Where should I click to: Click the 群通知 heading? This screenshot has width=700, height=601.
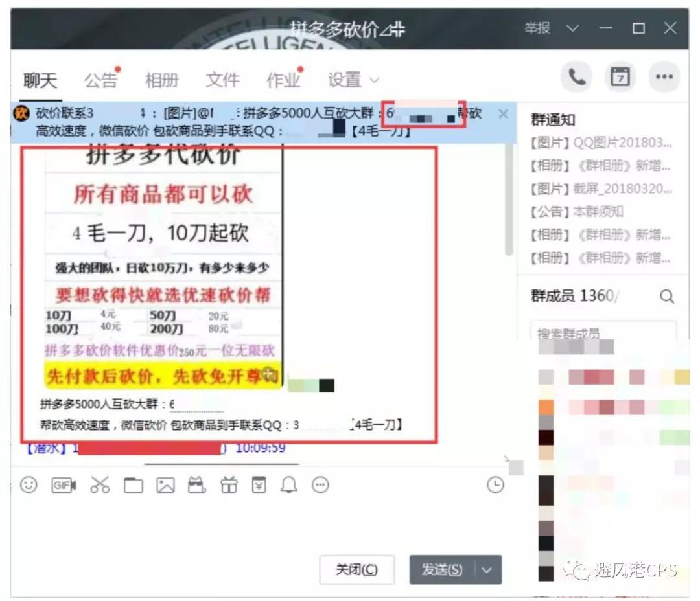(x=553, y=120)
